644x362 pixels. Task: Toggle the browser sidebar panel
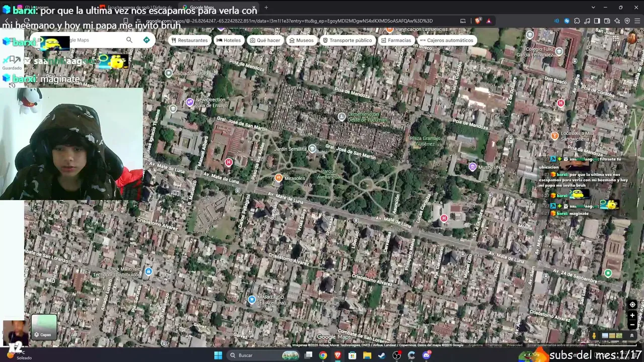tap(597, 21)
